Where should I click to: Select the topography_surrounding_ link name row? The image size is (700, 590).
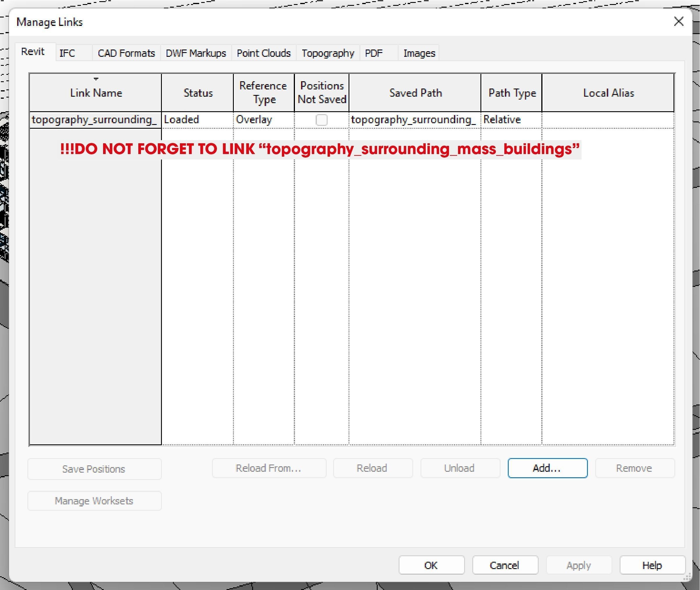[x=94, y=120]
